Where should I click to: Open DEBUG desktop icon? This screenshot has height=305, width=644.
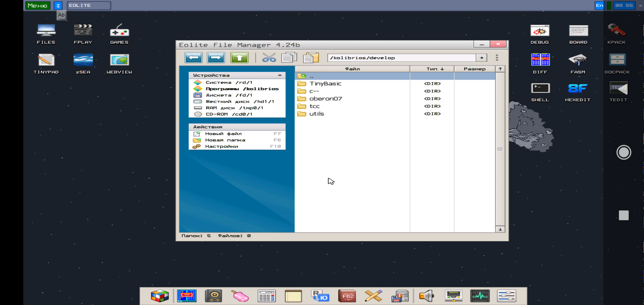coord(540,34)
